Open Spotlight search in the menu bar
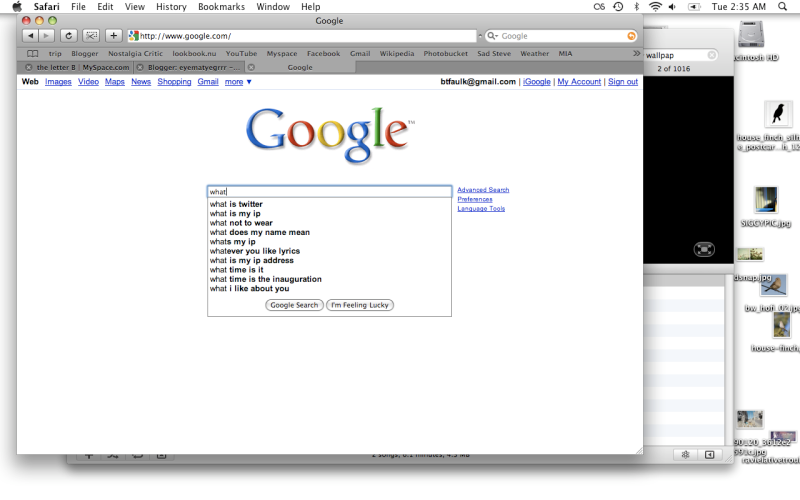Viewport: 800px width, 500px height. [x=782, y=7]
